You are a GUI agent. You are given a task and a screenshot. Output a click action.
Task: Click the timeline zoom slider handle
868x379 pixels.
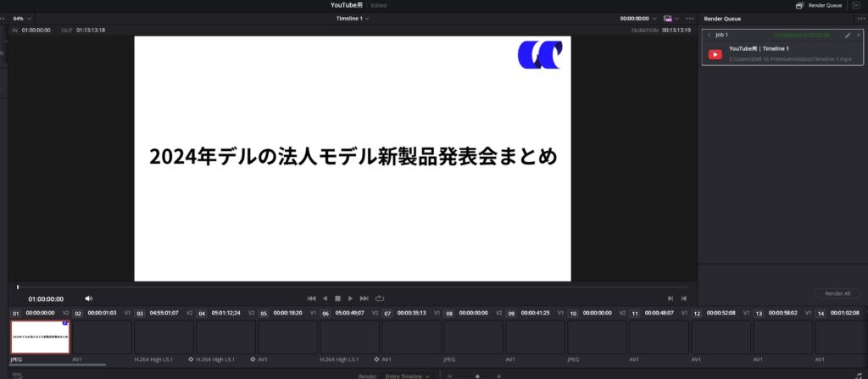point(477,376)
